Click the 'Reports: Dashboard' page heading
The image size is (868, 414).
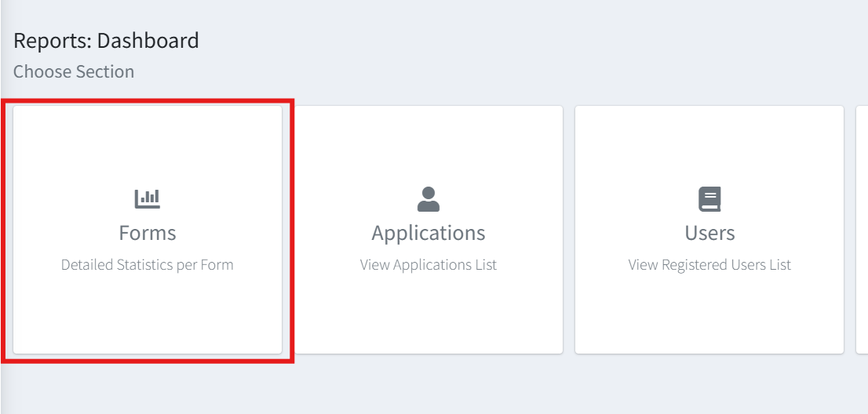point(106,40)
